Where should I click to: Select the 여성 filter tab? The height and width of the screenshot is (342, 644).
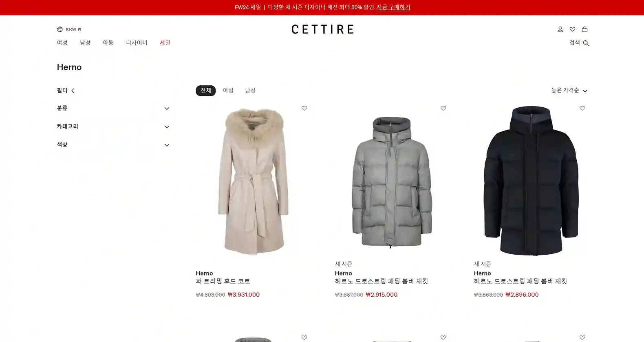tap(228, 91)
